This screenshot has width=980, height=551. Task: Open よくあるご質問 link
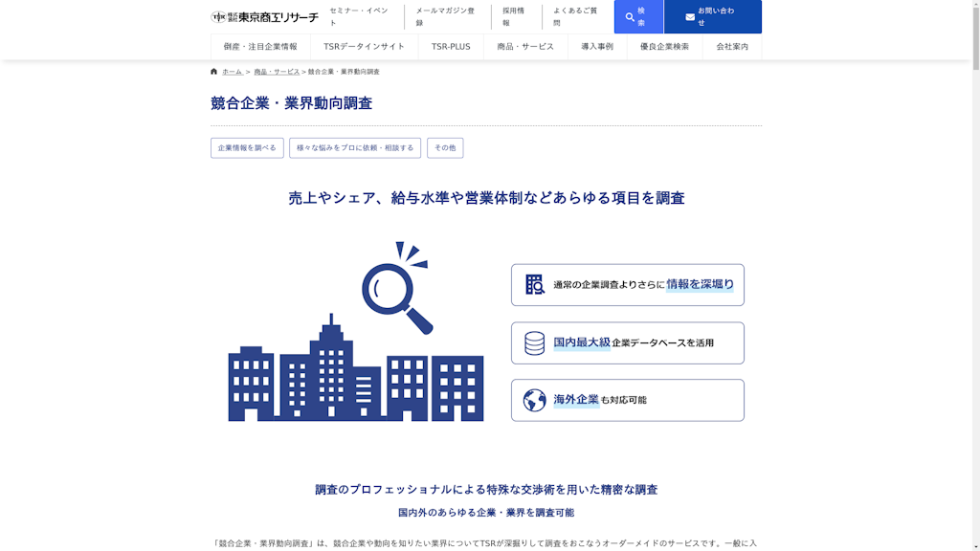pyautogui.click(x=575, y=17)
